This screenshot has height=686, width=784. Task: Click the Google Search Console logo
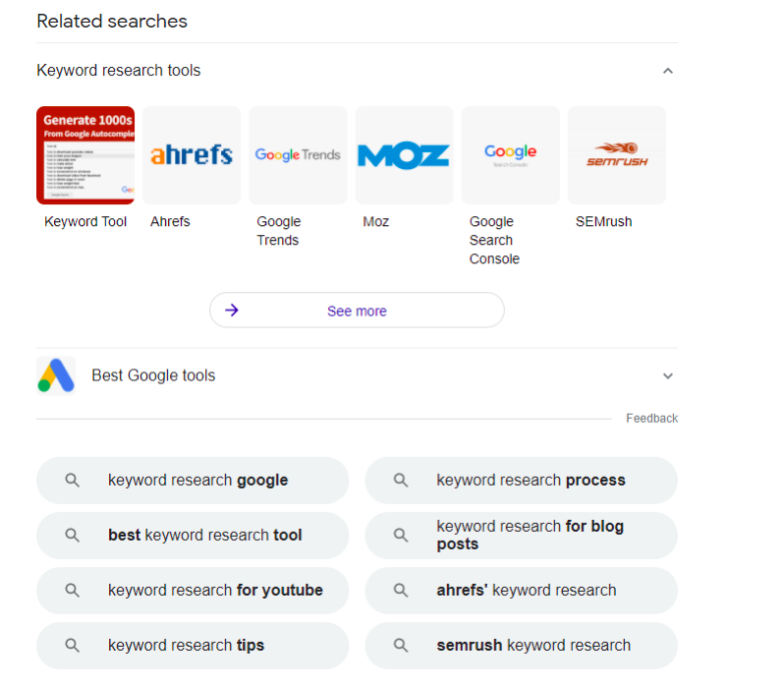[510, 155]
